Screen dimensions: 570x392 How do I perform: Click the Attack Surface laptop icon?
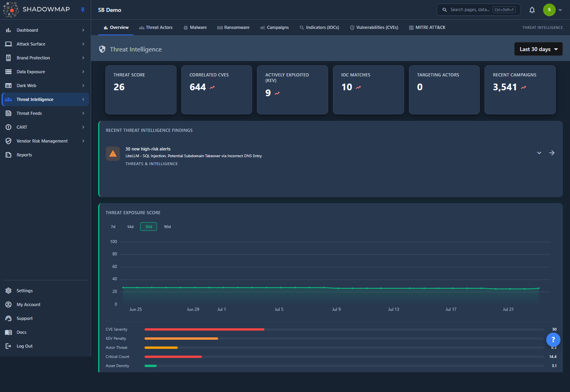[x=8, y=44]
